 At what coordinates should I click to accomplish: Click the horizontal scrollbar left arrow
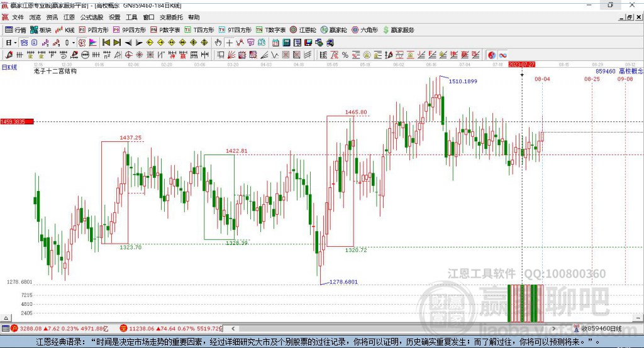tap(233, 329)
